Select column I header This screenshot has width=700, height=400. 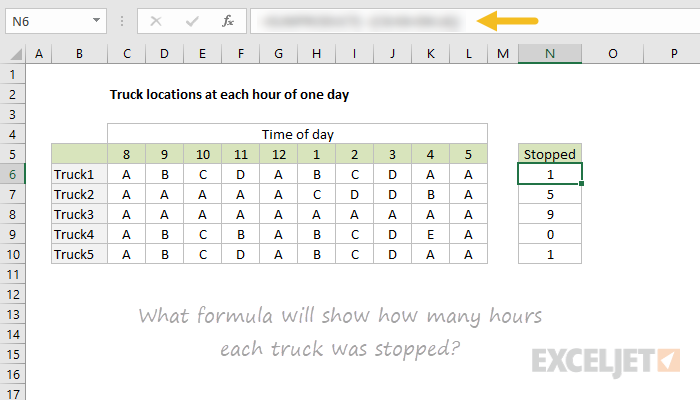354,54
